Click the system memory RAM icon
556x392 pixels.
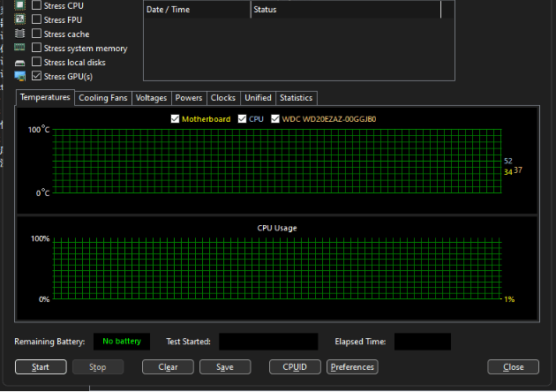click(x=19, y=47)
